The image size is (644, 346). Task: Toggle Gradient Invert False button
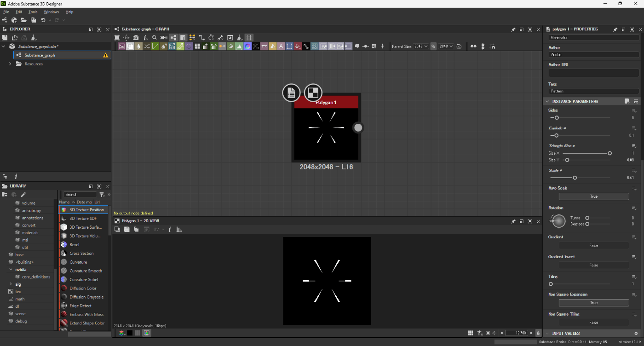(593, 265)
